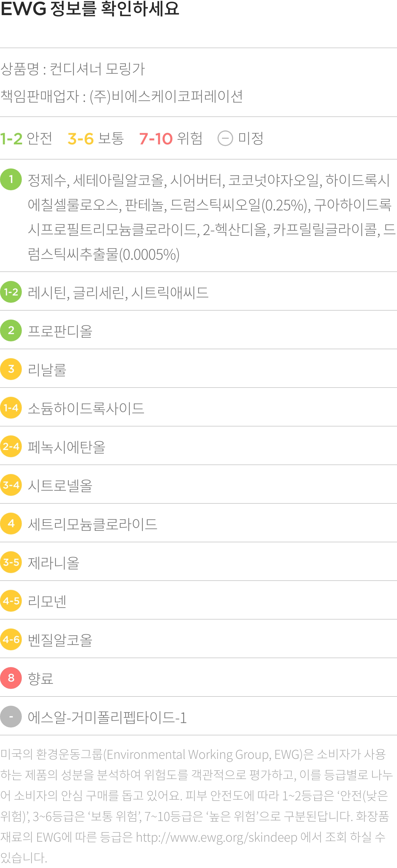Click the grade 4 badge beside 세트리모늄클로라이드
Viewport: 397px width, 868px height.
pyautogui.click(x=11, y=523)
